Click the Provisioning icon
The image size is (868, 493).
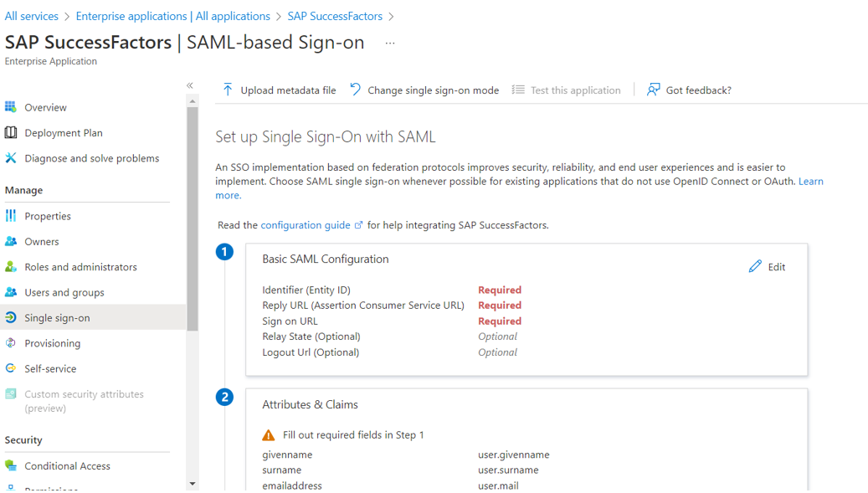[x=11, y=342]
